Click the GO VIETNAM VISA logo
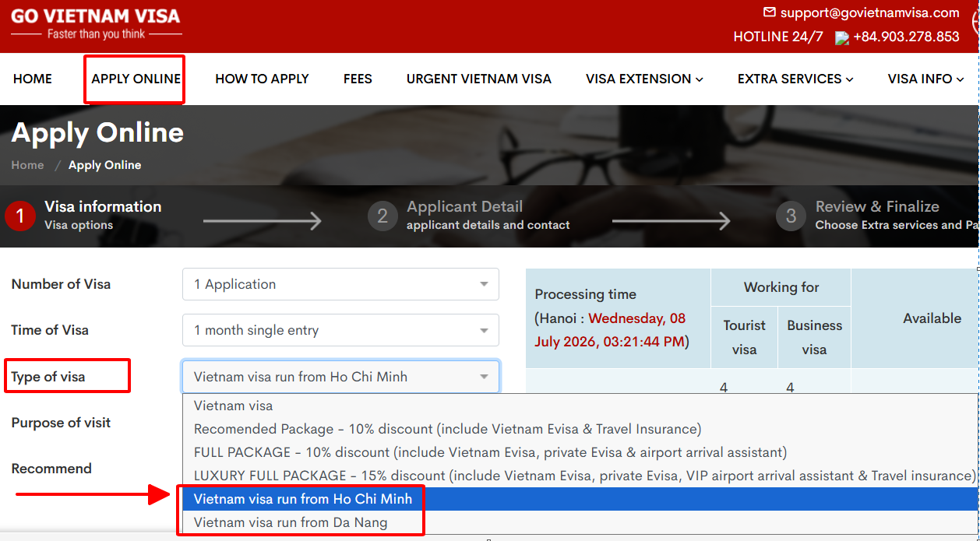The image size is (980, 541). [96, 23]
